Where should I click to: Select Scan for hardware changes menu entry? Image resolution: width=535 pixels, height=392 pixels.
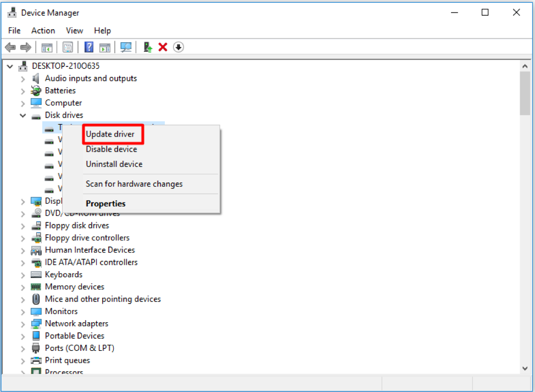134,184
